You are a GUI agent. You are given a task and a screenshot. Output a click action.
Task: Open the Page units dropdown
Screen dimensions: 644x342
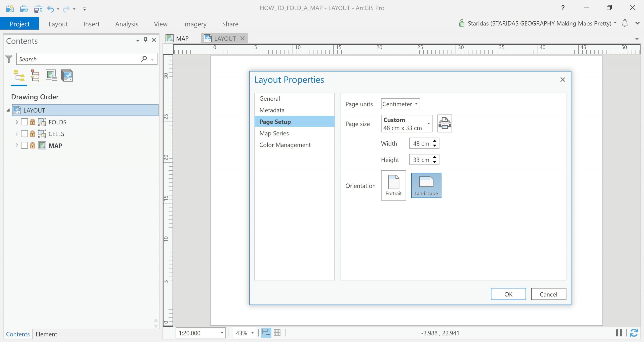tap(400, 104)
